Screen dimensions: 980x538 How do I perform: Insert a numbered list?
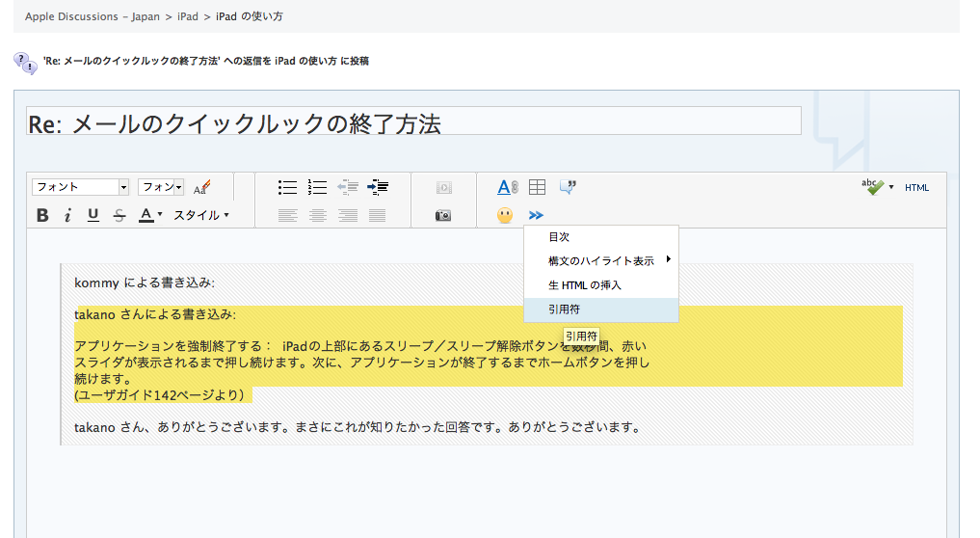(x=317, y=187)
